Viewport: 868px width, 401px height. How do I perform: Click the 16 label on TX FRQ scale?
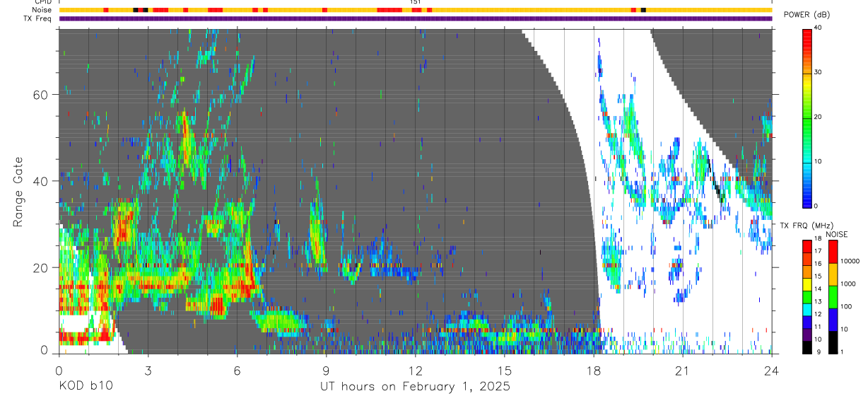817,265
